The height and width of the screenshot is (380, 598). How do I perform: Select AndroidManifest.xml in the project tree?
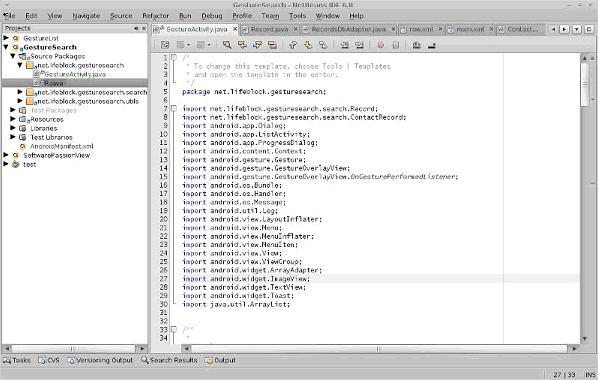click(x=61, y=146)
